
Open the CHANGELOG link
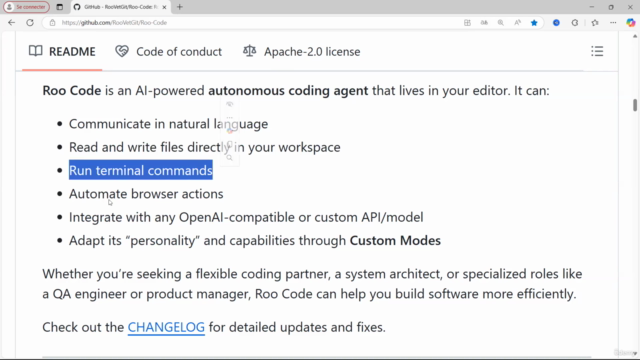pyautogui.click(x=166, y=327)
